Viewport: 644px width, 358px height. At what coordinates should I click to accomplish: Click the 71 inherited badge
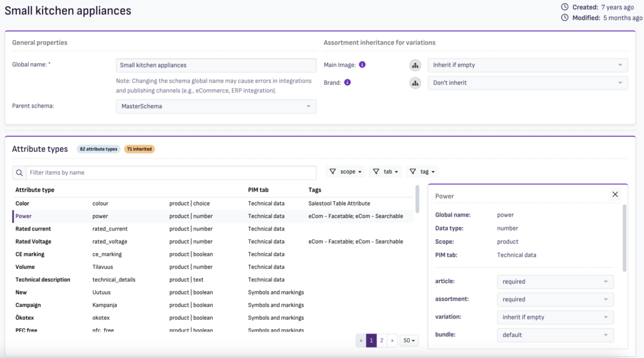coord(139,149)
